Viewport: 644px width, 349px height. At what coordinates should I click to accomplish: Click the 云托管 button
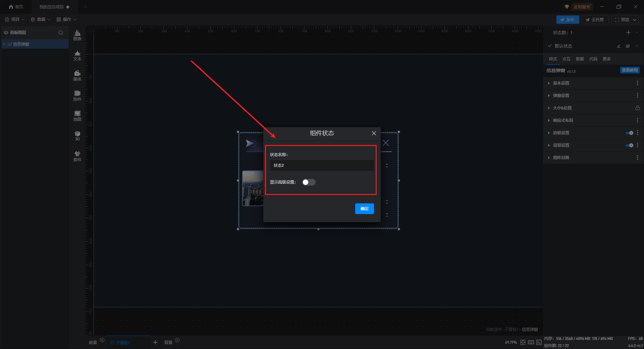click(595, 20)
